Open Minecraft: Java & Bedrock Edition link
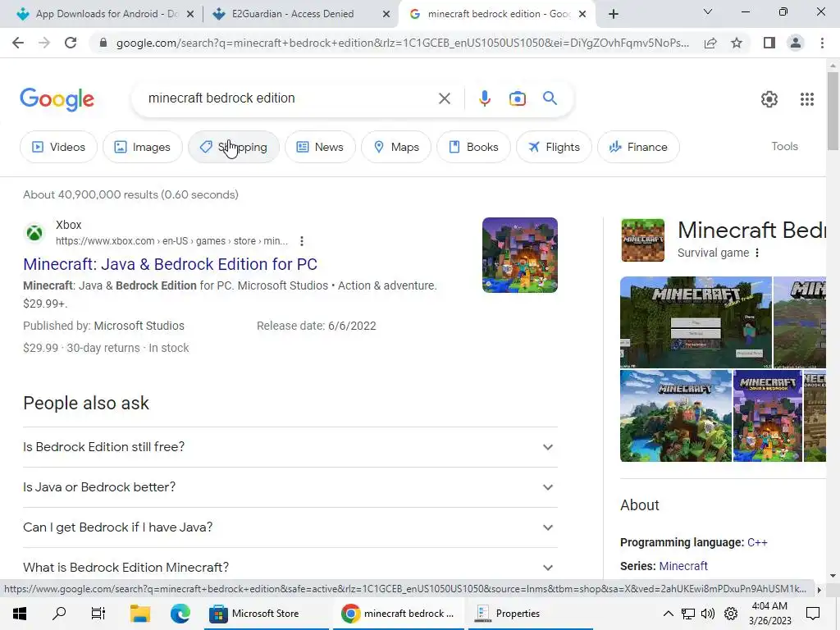Viewport: 840px width, 630px height. 171,264
